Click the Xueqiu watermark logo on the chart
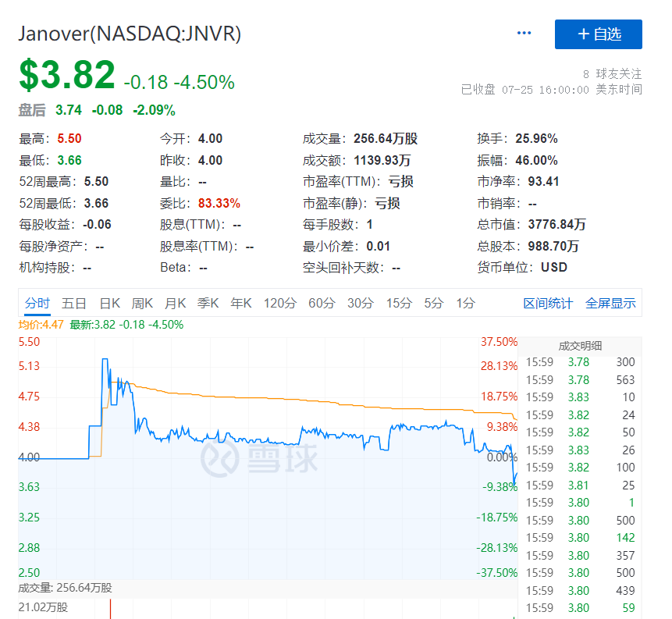The width and height of the screenshot is (672, 619). pos(260,459)
